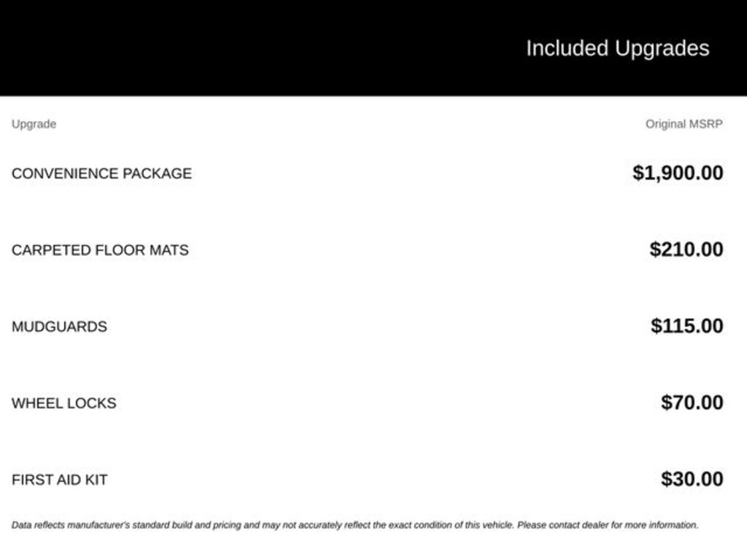Screen dimensions: 747x560
Task: Click the $1,900.00 price value
Action: click(x=678, y=173)
